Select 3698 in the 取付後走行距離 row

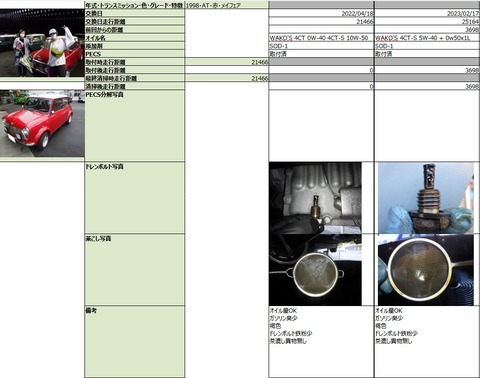coord(427,70)
